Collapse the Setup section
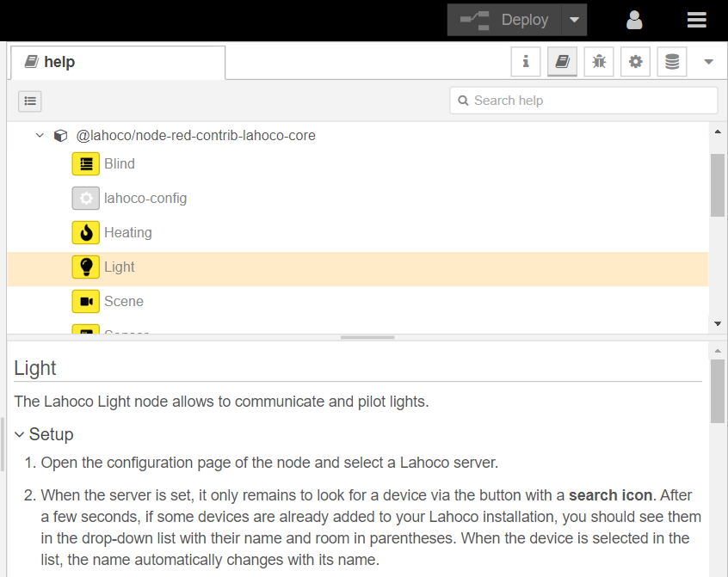Viewport: 728px width, 577px height. click(20, 434)
